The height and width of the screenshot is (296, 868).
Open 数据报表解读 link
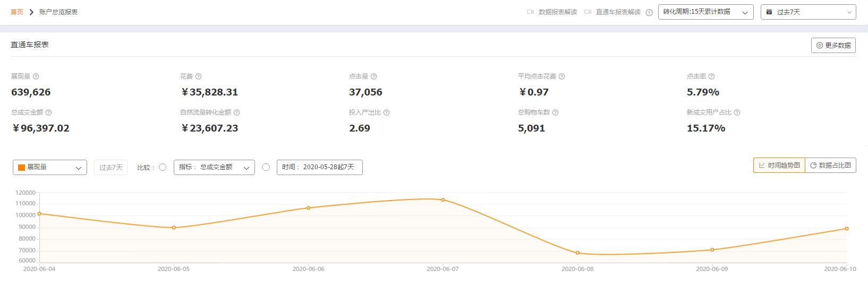tap(558, 12)
